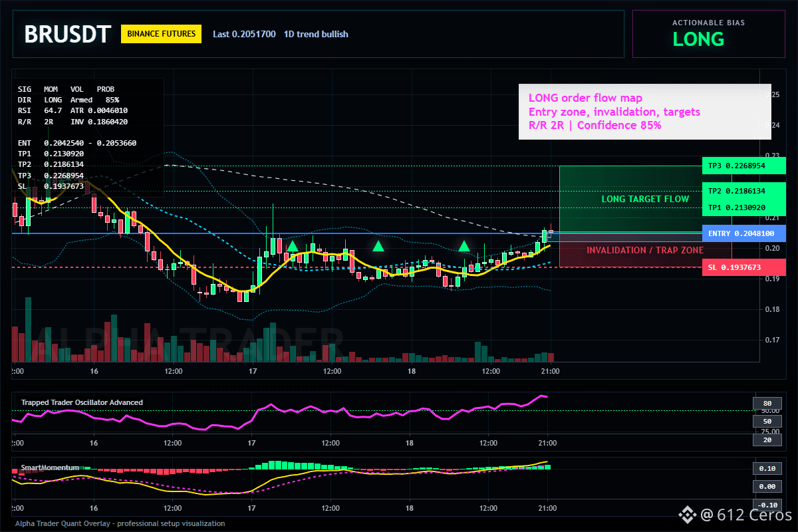Click the ATR 0.0046010 value

99,110
